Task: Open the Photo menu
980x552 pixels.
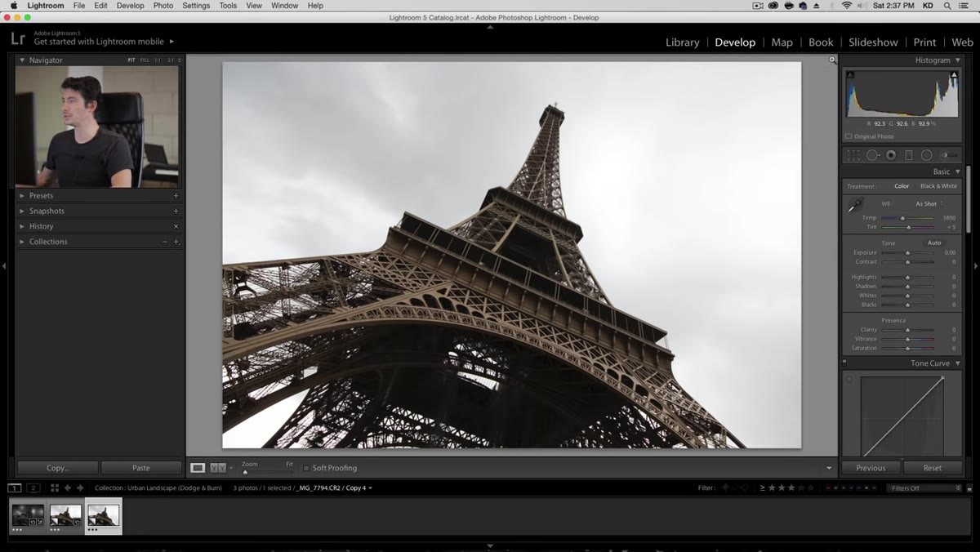Action: tap(163, 6)
